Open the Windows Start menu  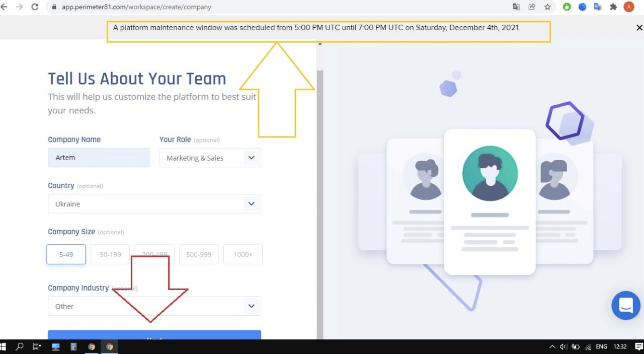[3, 346]
